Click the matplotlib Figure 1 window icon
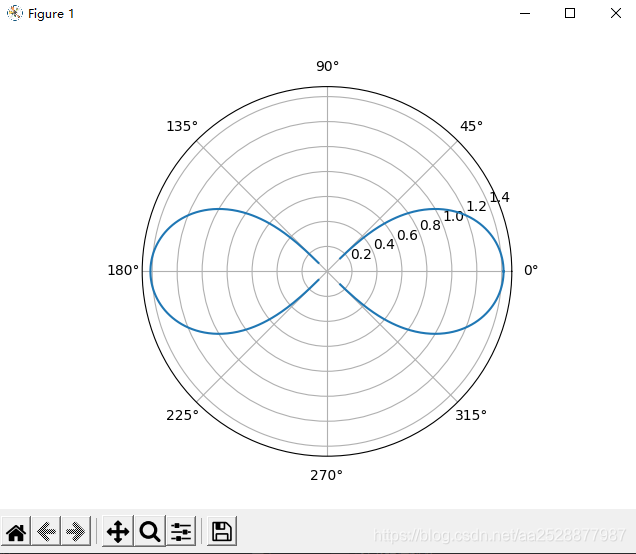 point(15,13)
